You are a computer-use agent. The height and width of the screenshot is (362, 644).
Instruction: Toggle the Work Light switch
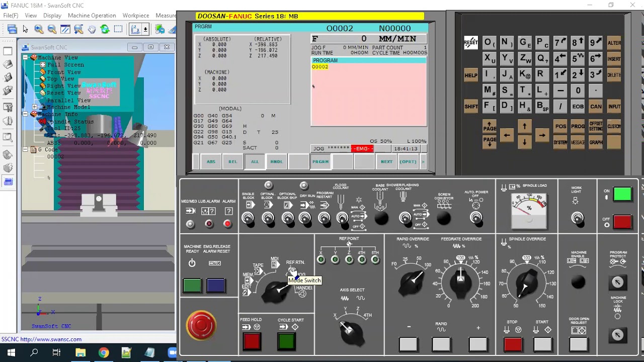click(x=578, y=218)
